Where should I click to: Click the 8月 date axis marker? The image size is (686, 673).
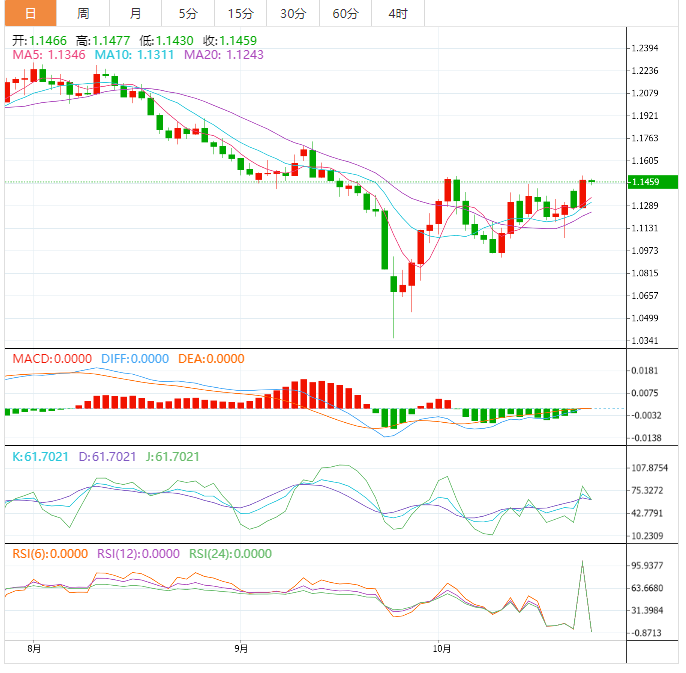point(34,648)
